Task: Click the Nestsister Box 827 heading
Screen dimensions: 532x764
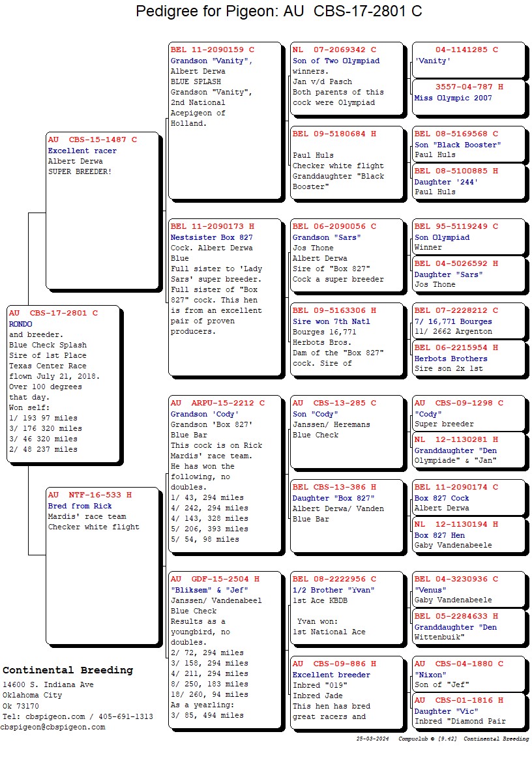Action: tap(211, 237)
